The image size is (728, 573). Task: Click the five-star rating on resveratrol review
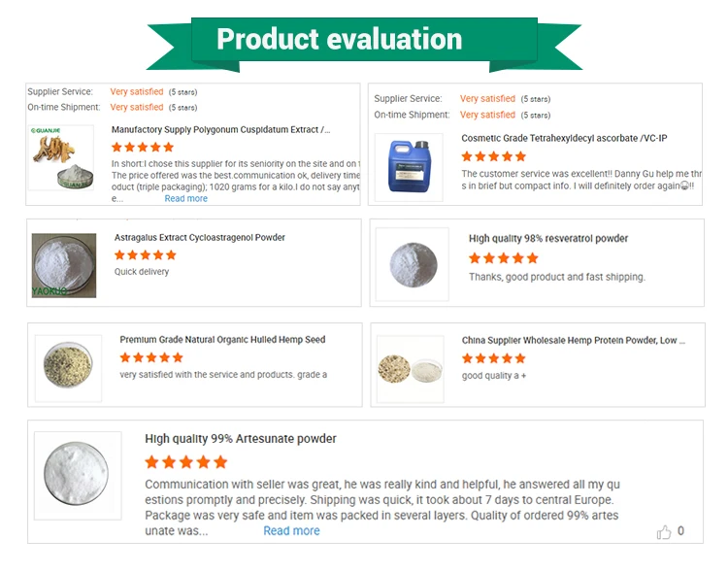[503, 257]
